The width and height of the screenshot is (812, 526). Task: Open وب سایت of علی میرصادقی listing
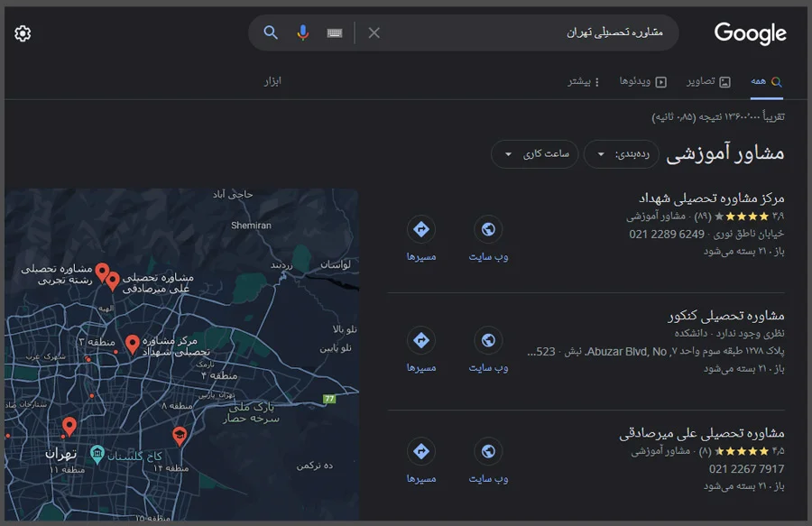click(x=488, y=451)
